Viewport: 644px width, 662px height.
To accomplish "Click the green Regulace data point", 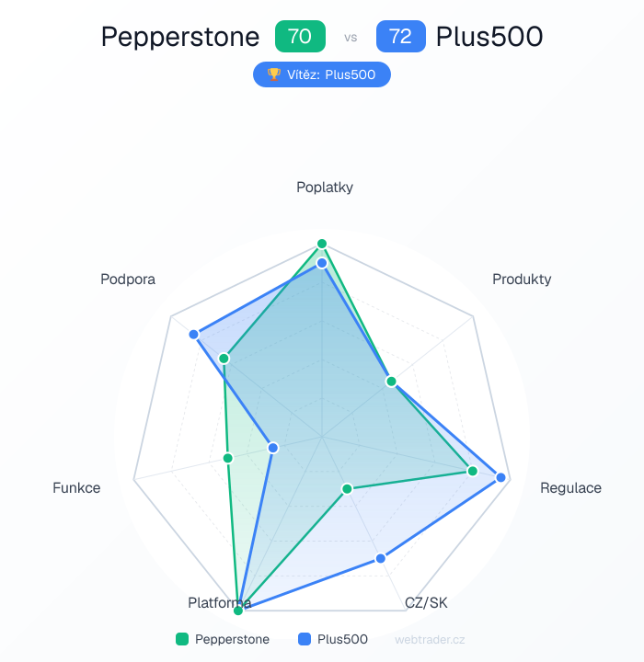I will [473, 471].
